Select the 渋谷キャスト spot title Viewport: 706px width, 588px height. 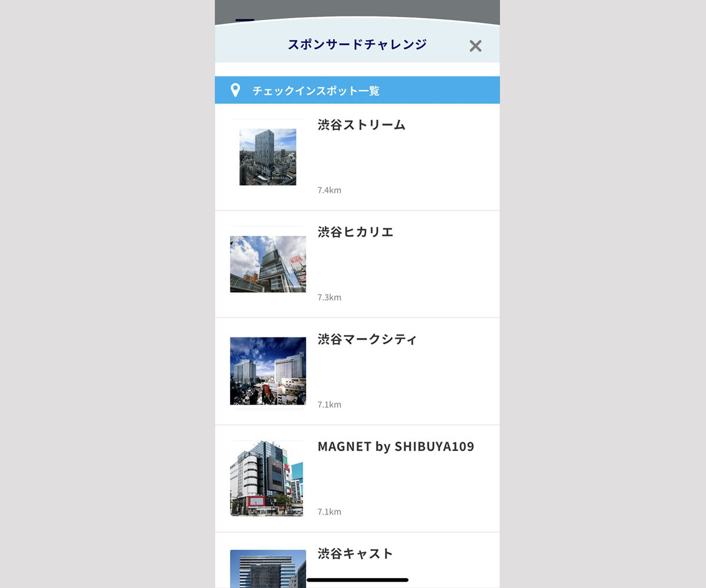[355, 553]
